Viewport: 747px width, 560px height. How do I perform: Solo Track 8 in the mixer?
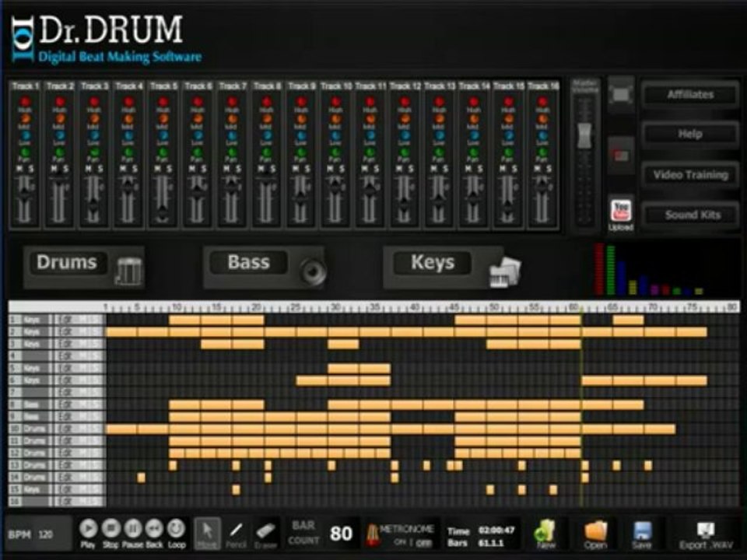coord(273,169)
